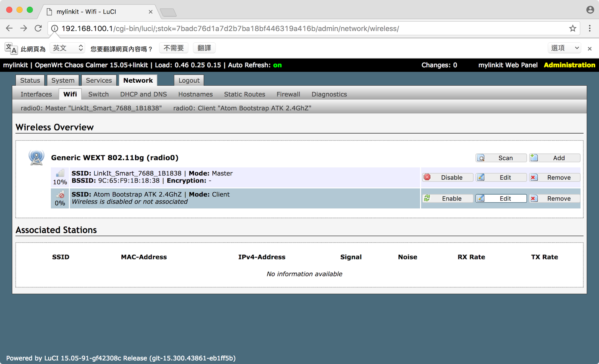
Task: Click the Scan magnifier icon
Action: 481,157
